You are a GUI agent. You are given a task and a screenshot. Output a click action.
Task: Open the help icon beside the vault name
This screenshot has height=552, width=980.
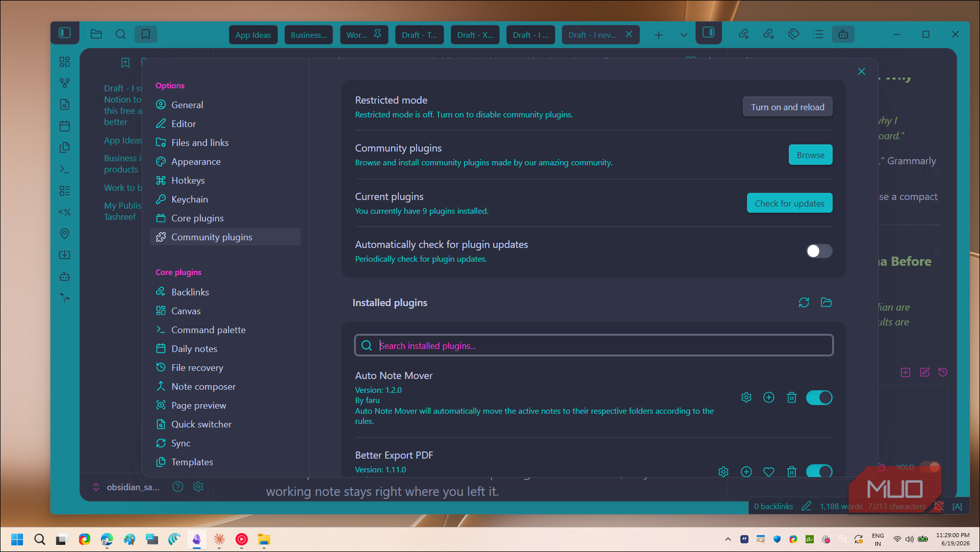pos(178,487)
